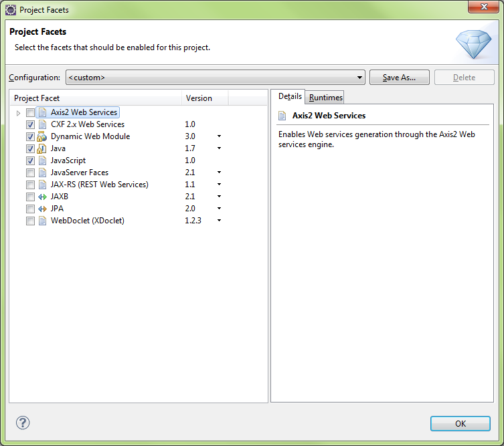This screenshot has height=446, width=504.
Task: Enable the JPA facet checkbox
Action: point(31,209)
